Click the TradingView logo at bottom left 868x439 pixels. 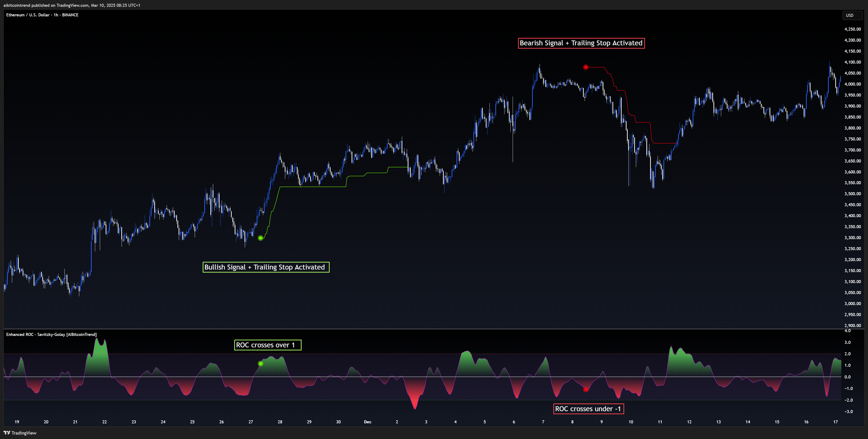click(x=20, y=433)
